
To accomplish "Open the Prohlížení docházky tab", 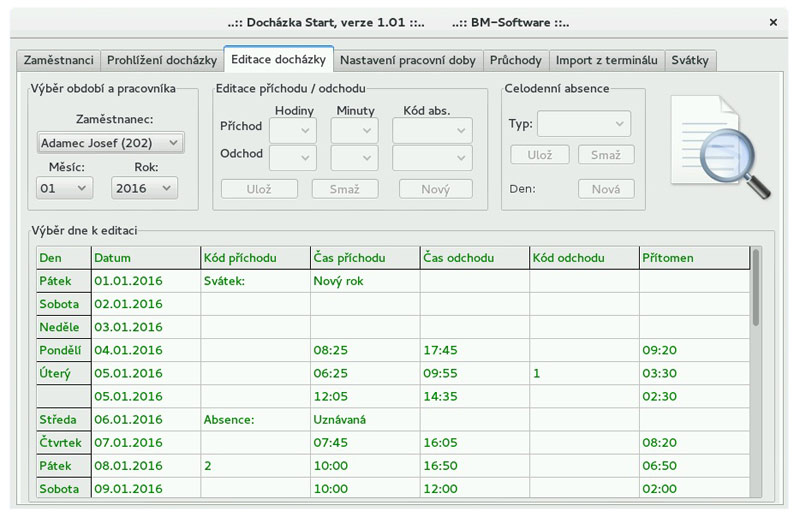I will 161,61.
